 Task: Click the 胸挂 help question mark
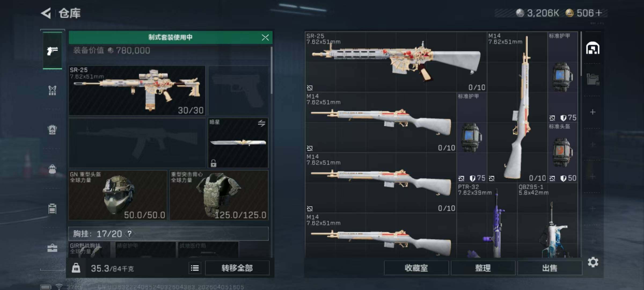point(130,234)
